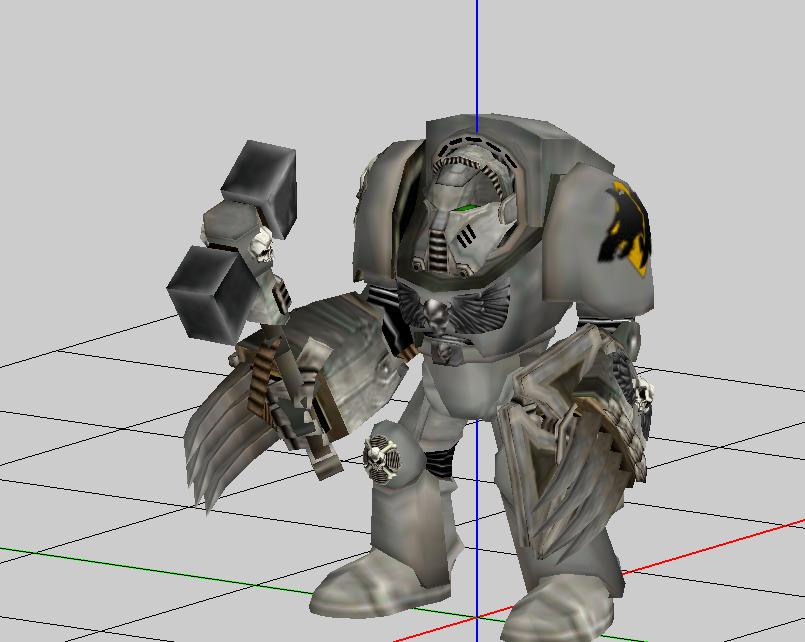The height and width of the screenshot is (642, 805).
Task: Select the hammer head on the model
Action: (233, 241)
